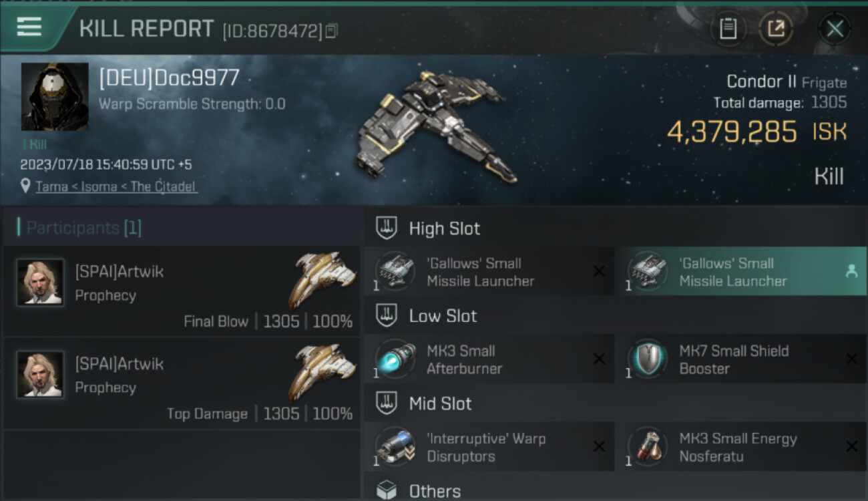Open the clipboard notes icon

(x=728, y=29)
